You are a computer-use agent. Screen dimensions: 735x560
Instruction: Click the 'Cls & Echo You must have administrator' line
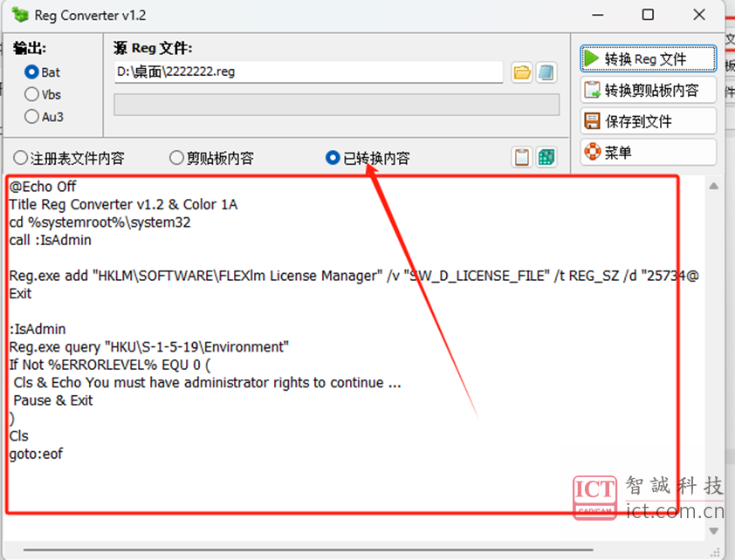pos(207,383)
